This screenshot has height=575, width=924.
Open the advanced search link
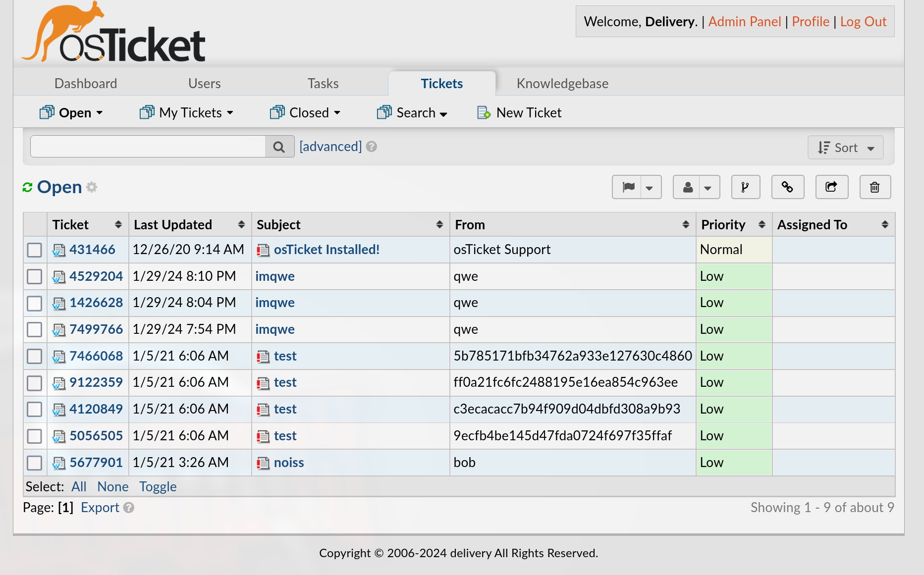[x=330, y=147]
